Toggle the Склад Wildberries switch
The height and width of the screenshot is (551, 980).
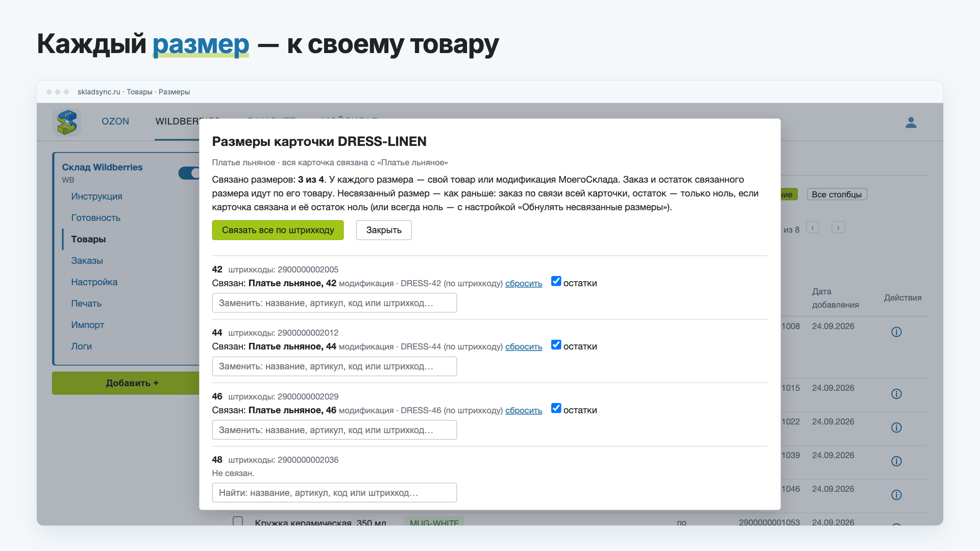coord(189,173)
